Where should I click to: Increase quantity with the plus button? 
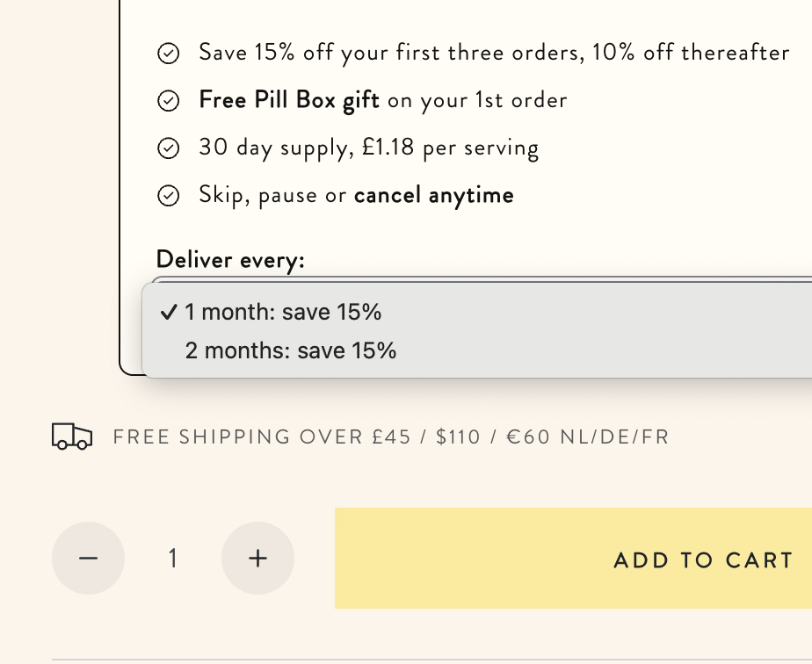point(257,559)
